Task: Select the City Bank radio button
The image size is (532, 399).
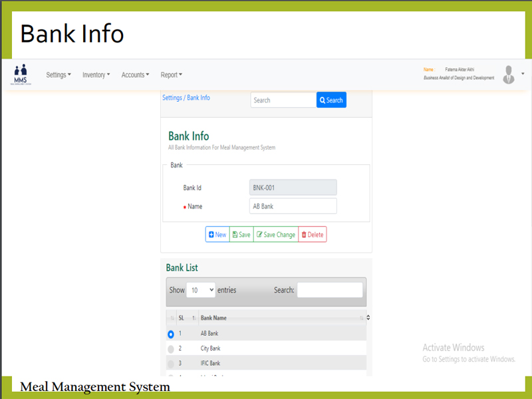Action: click(171, 349)
